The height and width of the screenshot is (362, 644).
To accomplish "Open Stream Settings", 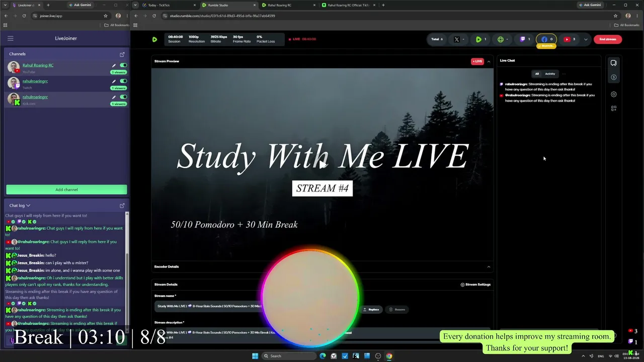I will point(475,285).
